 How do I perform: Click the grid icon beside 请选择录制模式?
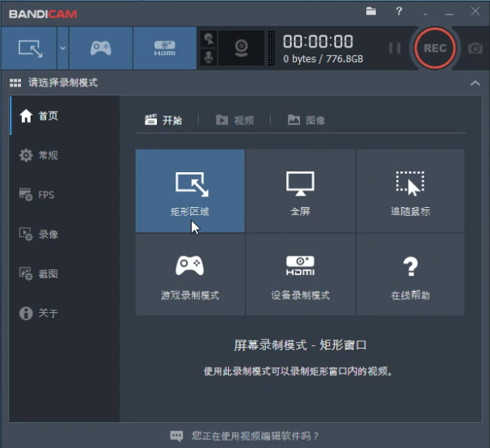coord(15,82)
